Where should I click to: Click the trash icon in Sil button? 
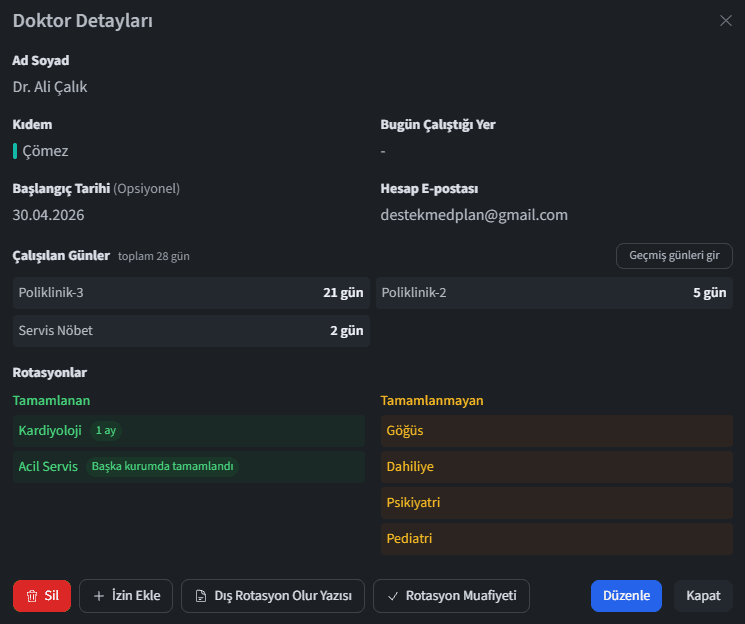coord(32,596)
